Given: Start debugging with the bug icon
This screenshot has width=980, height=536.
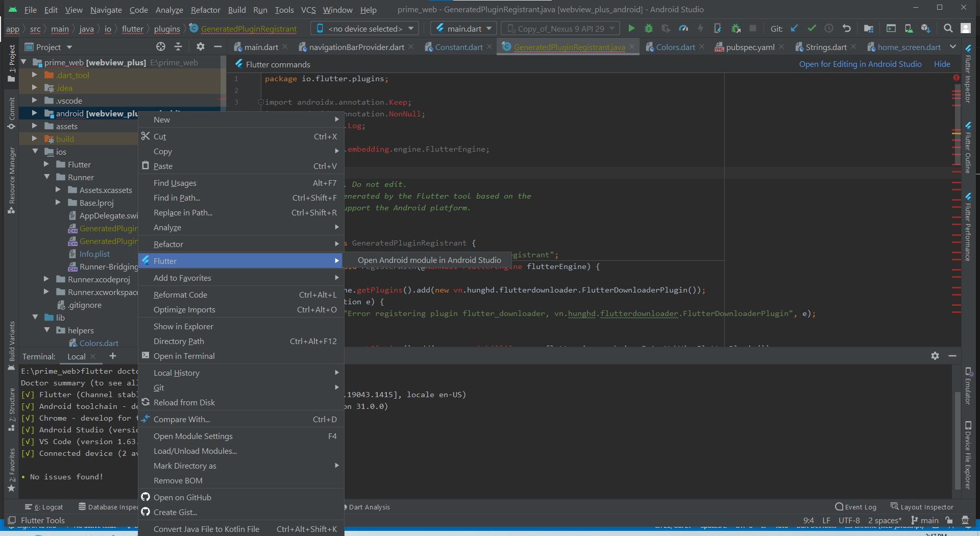Looking at the screenshot, I should coord(649,29).
